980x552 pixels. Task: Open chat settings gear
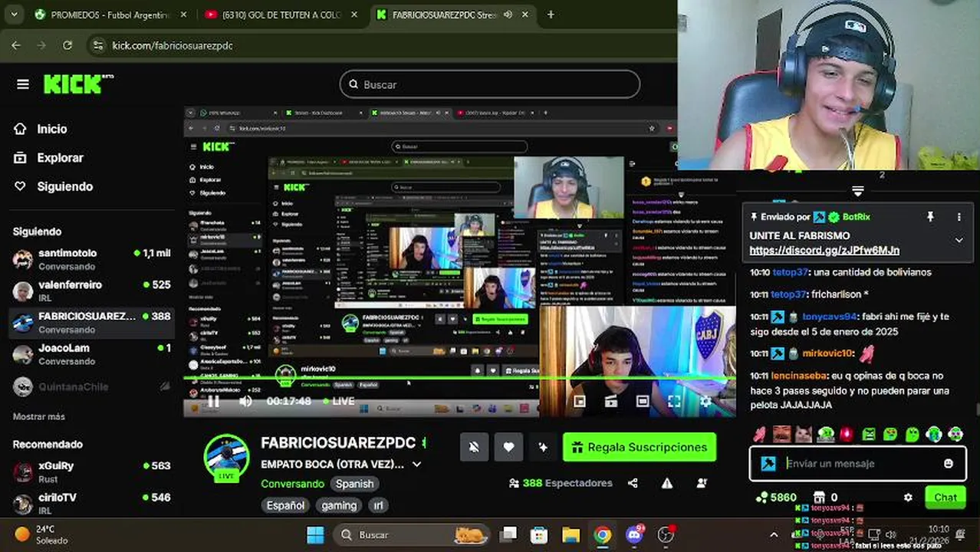(x=908, y=498)
